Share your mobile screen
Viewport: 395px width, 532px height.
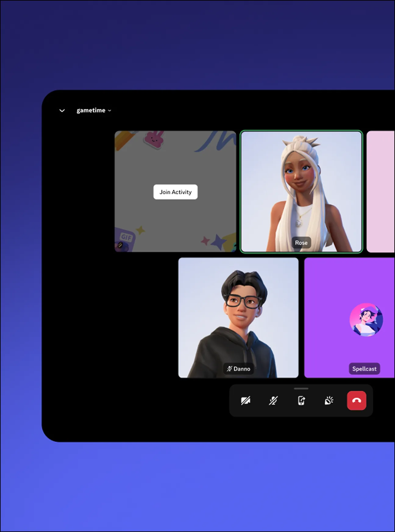click(301, 401)
